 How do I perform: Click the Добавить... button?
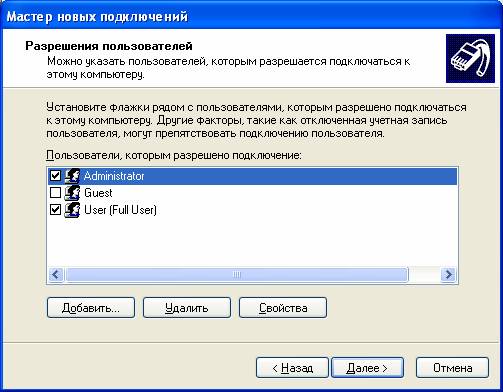tap(91, 308)
